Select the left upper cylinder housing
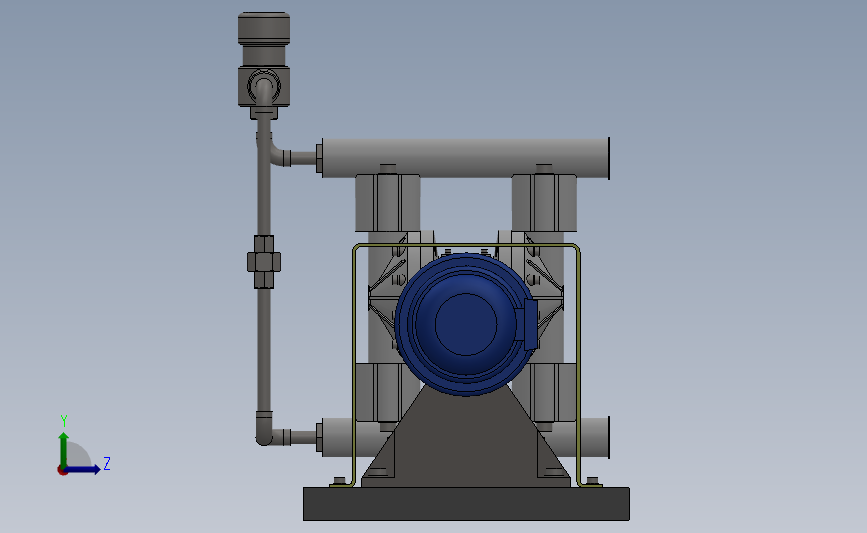This screenshot has height=533, width=867. coord(388,203)
